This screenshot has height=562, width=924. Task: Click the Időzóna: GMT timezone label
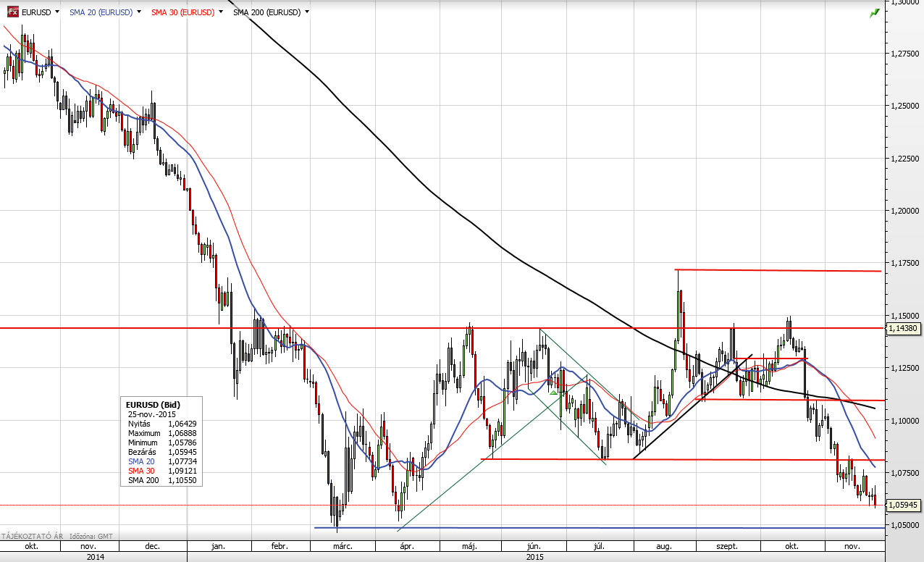point(93,537)
